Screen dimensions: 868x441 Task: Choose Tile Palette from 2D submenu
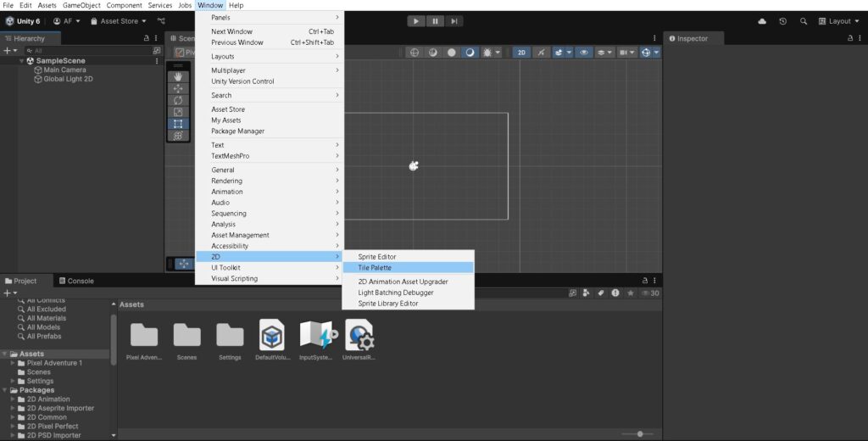point(408,268)
